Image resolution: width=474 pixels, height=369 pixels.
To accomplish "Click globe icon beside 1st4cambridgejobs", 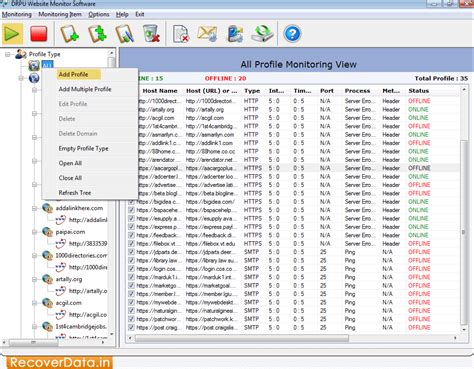I will pyautogui.click(x=48, y=327).
